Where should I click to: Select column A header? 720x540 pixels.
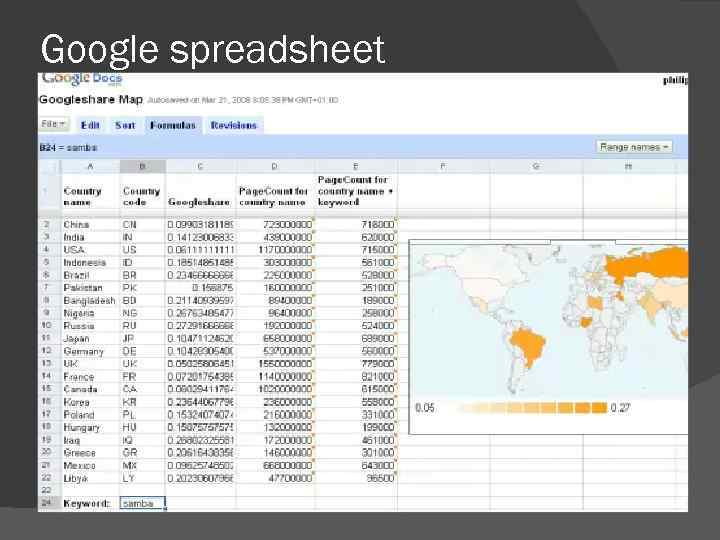(90, 166)
